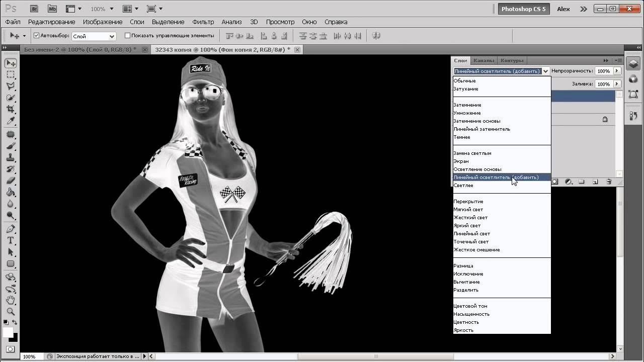Select the Eraser tool

pos(11,180)
